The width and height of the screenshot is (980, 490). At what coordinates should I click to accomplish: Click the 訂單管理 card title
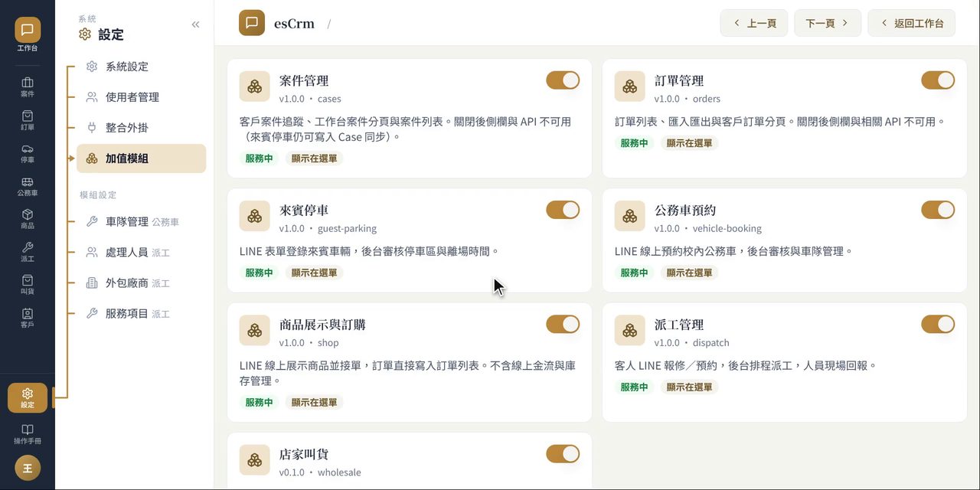(679, 80)
